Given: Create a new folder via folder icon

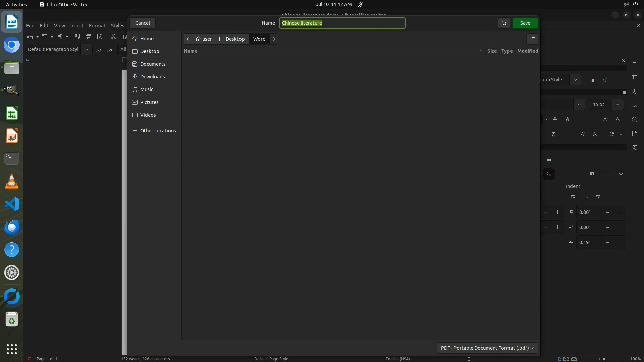Looking at the screenshot, I should point(532,39).
